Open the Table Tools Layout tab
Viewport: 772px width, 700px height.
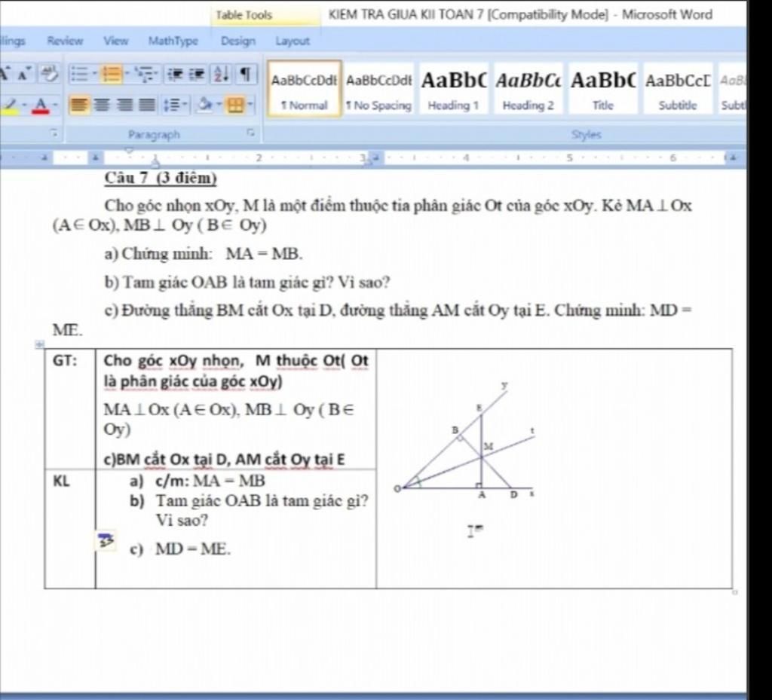[x=293, y=41]
